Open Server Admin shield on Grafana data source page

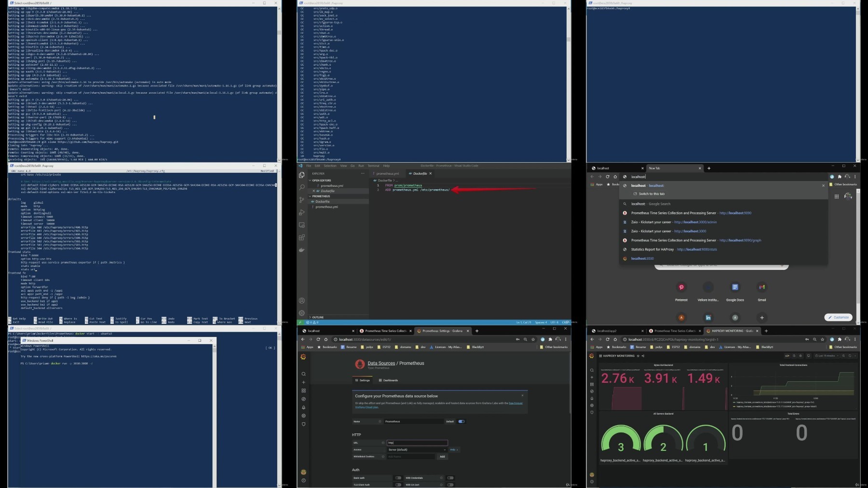coord(303,424)
